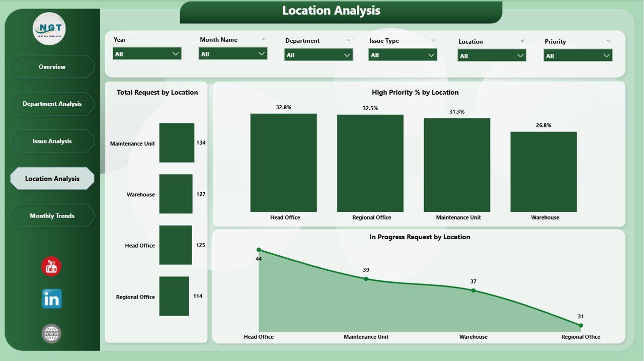
Task: Open the Priority slicer dropdown
Action: (x=606, y=55)
